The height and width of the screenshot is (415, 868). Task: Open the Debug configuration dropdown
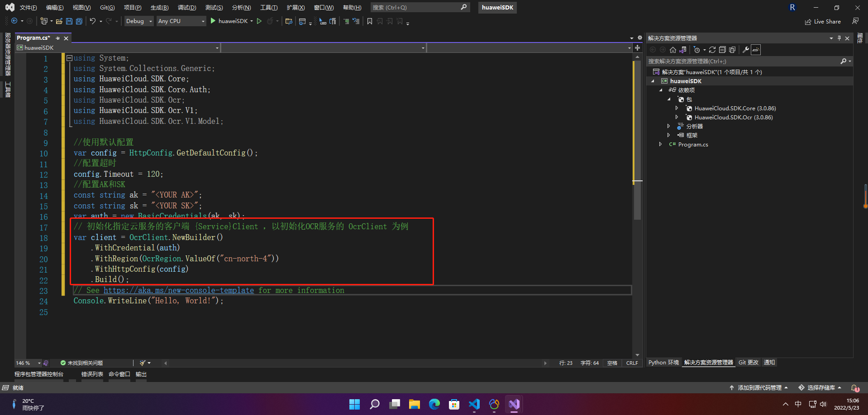[139, 21]
